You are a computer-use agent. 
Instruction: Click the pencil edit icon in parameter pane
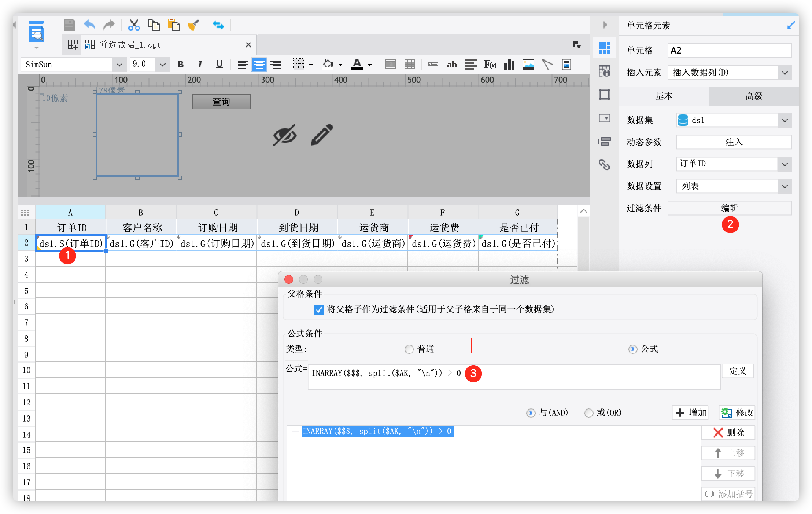click(322, 135)
